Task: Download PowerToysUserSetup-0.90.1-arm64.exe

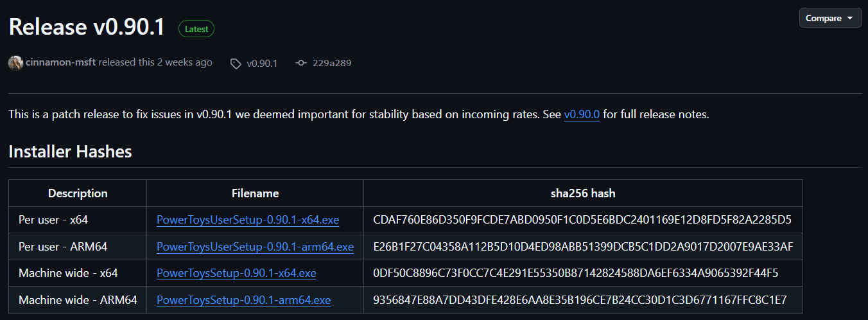Action: pos(255,247)
